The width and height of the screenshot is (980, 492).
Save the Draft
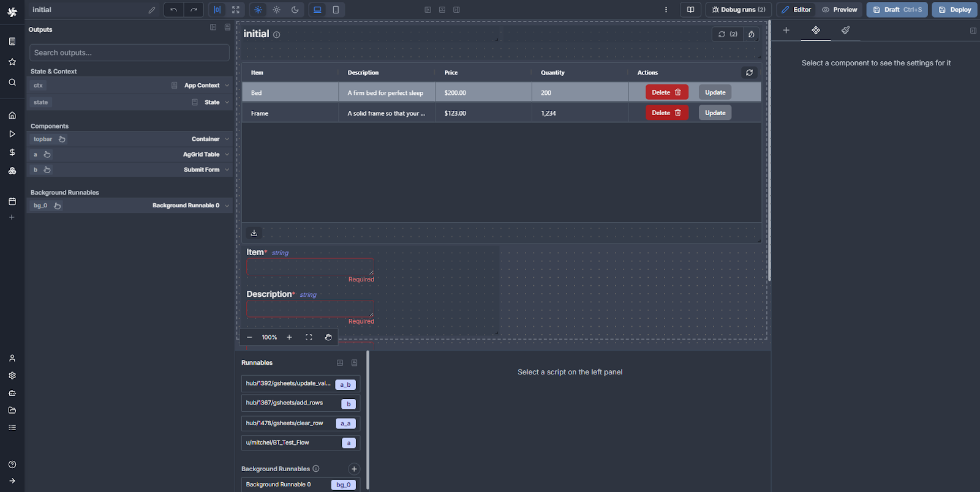tap(897, 10)
